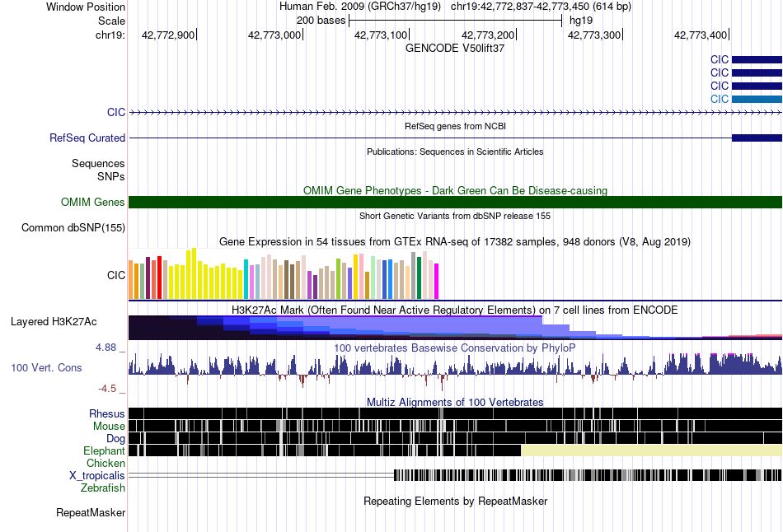Open the GTEx Gene Expression track title
The height and width of the screenshot is (532, 783).
455,242
